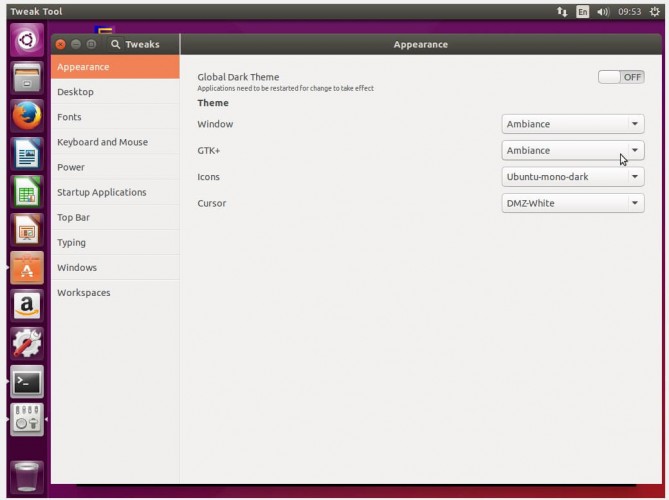Open the network indicator in top panel

click(x=562, y=12)
